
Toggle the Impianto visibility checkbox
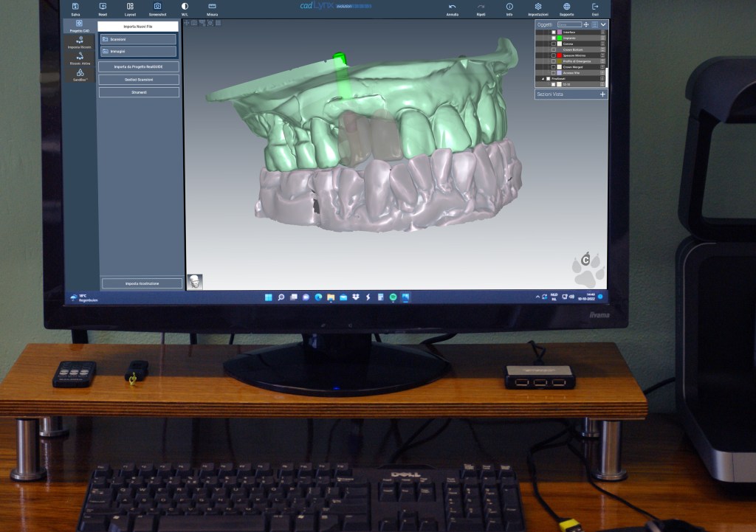554,38
